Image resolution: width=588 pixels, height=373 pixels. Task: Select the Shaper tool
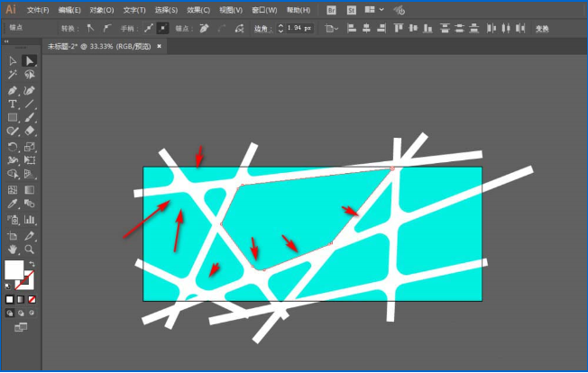click(x=13, y=131)
